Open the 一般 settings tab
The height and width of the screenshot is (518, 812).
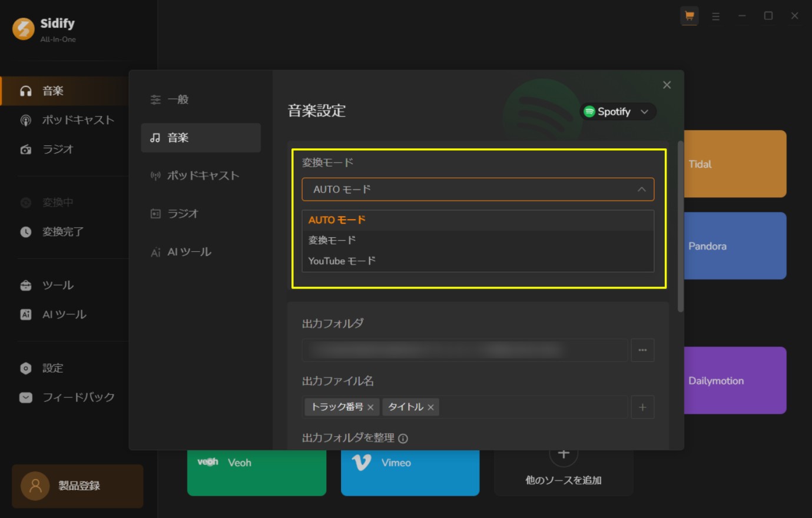click(x=200, y=99)
